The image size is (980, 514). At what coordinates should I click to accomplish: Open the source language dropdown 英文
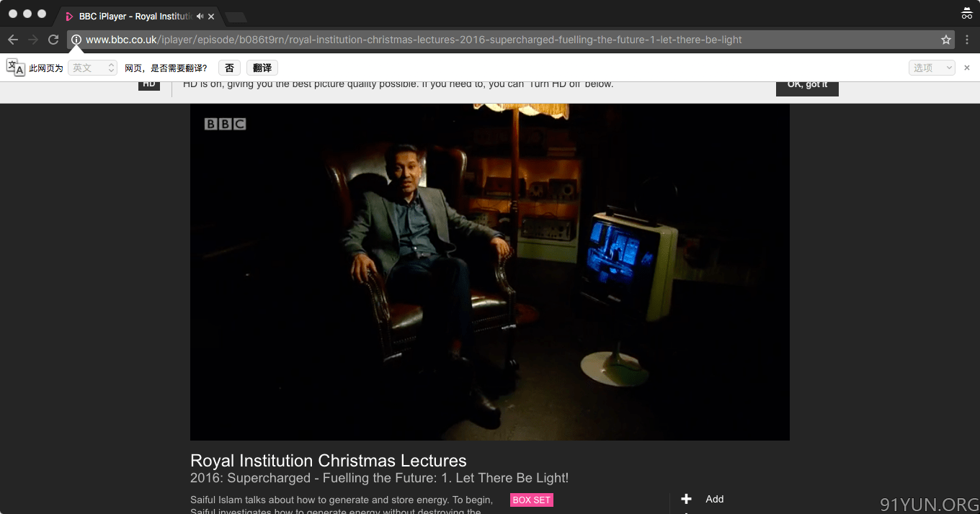[x=92, y=68]
